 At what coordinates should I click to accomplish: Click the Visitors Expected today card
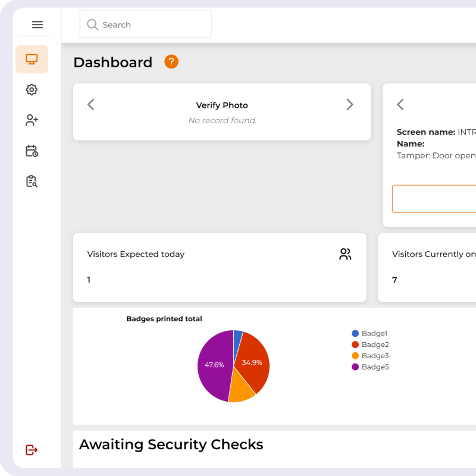coord(219,267)
